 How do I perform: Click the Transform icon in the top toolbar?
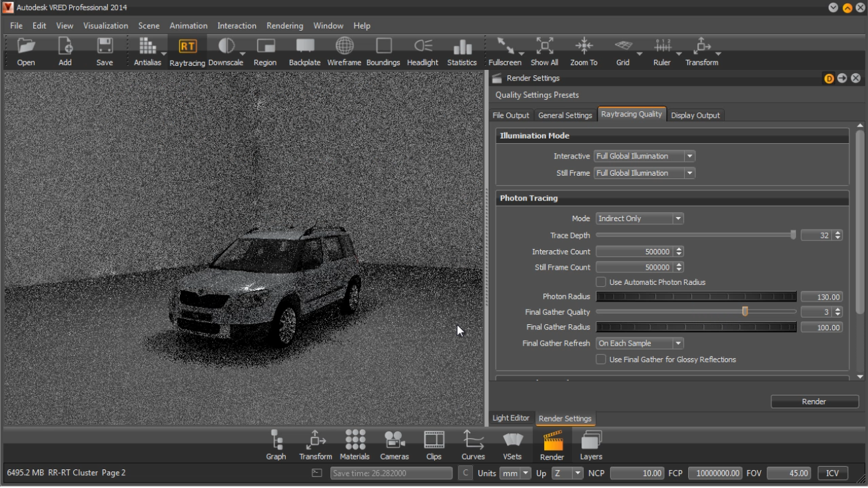pos(701,51)
